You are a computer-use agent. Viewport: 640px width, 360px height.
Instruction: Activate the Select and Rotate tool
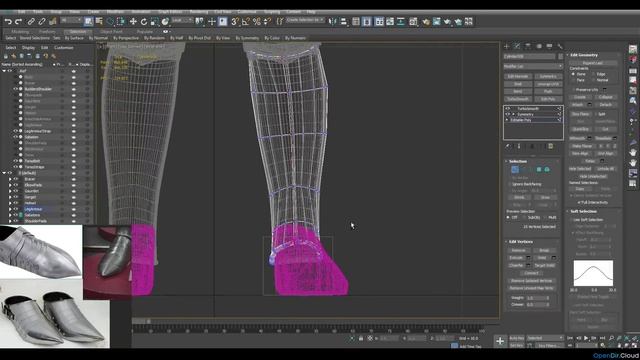(x=144, y=22)
